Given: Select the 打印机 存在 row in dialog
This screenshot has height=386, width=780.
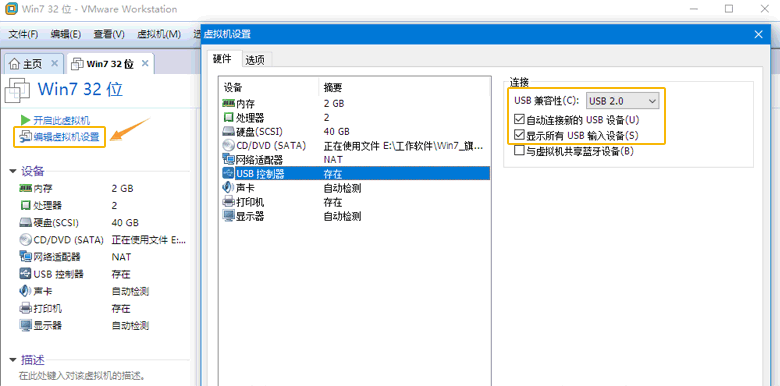Looking at the screenshot, I should click(356, 202).
